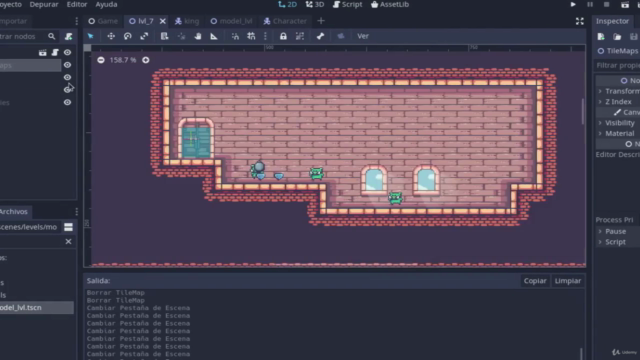Toggle the camera override icon
The image size is (640, 360).
pos(341,36)
